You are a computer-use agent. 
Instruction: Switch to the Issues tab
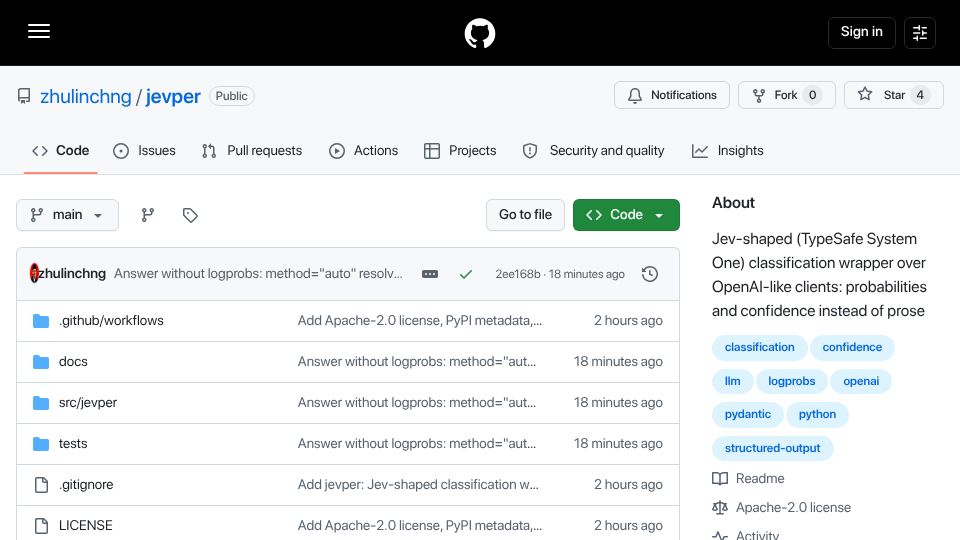[x=144, y=151]
